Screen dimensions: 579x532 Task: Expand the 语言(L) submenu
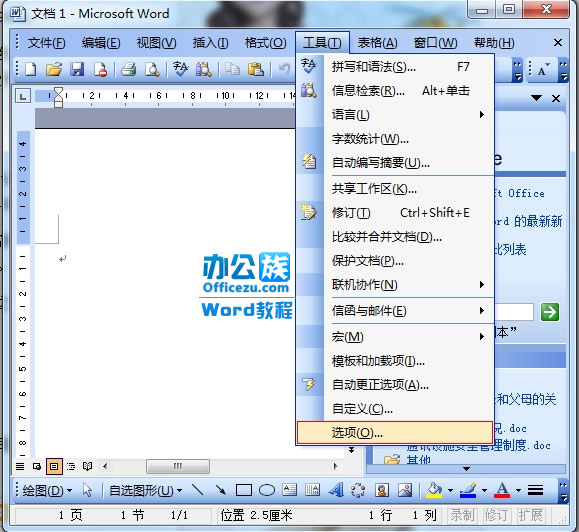395,115
